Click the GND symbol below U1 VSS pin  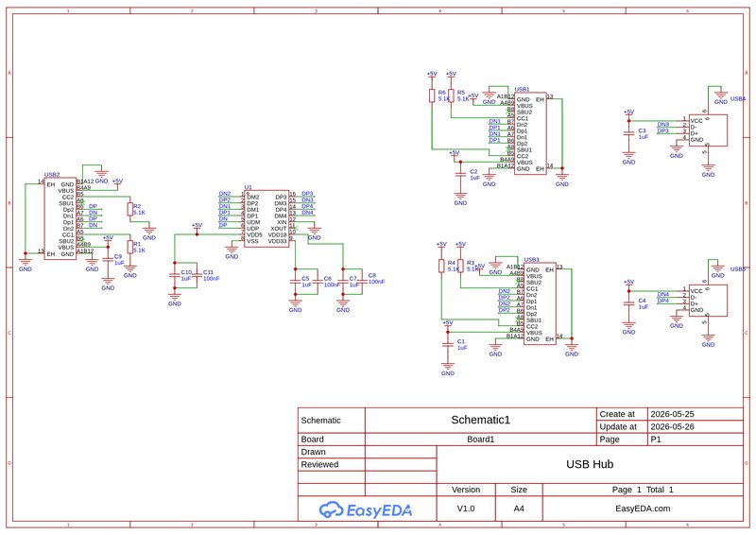232,251
